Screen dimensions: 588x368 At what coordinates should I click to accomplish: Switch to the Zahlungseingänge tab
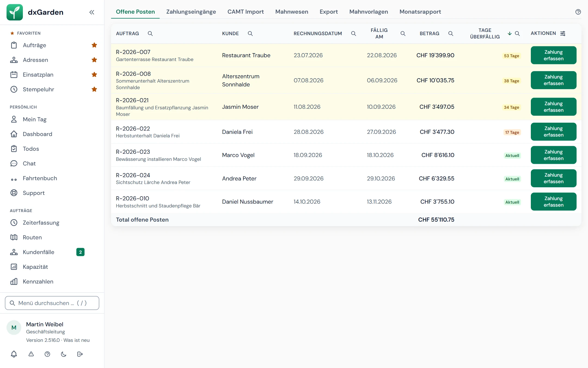tap(191, 12)
